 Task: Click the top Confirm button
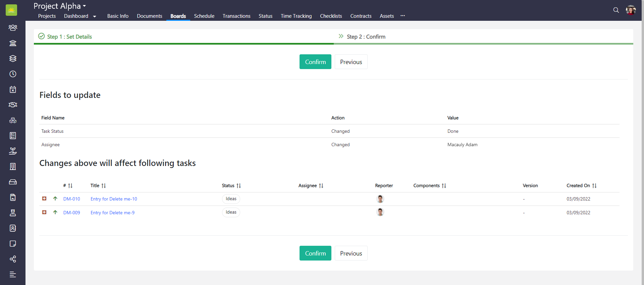click(315, 62)
